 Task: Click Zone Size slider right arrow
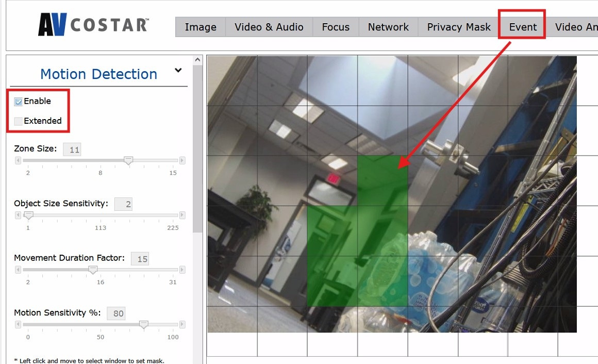coord(182,160)
